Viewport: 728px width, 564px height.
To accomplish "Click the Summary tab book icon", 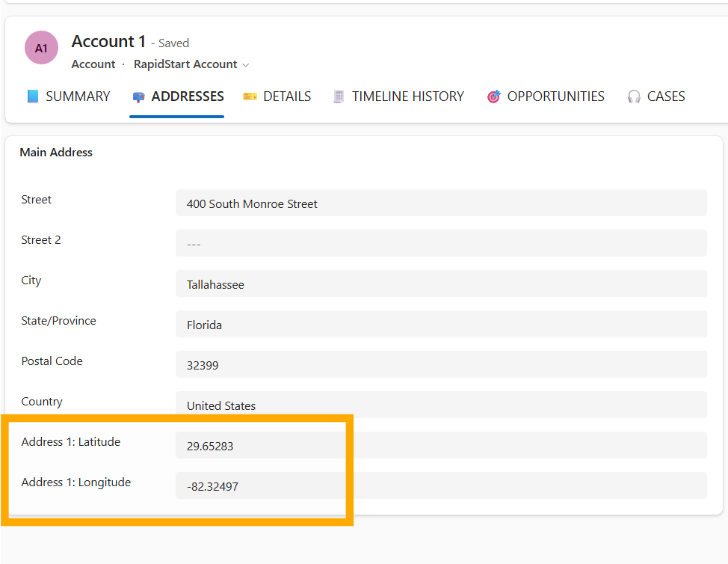I will coord(33,96).
